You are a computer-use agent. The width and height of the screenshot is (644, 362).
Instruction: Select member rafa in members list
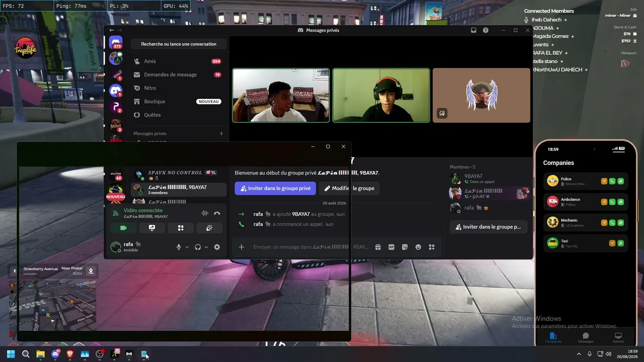click(x=489, y=207)
